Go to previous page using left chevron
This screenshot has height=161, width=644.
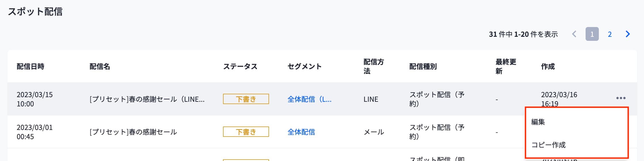[x=574, y=34]
